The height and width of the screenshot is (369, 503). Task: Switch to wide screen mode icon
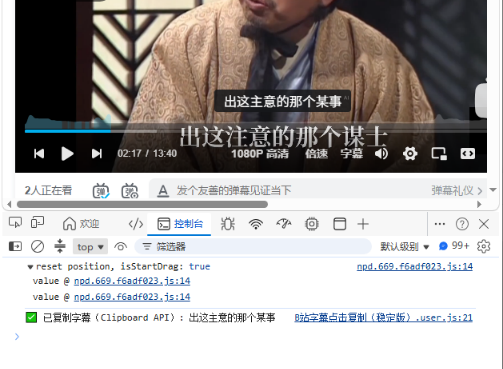[x=468, y=154]
